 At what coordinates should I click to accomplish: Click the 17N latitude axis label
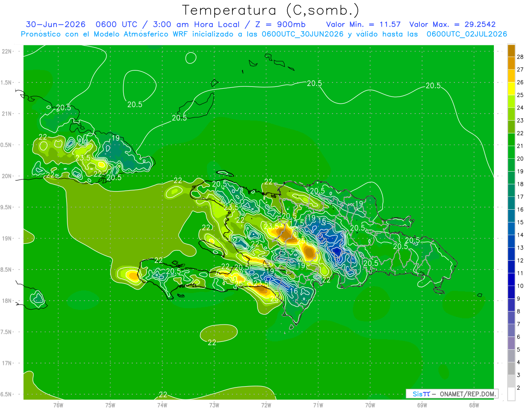point(7,363)
